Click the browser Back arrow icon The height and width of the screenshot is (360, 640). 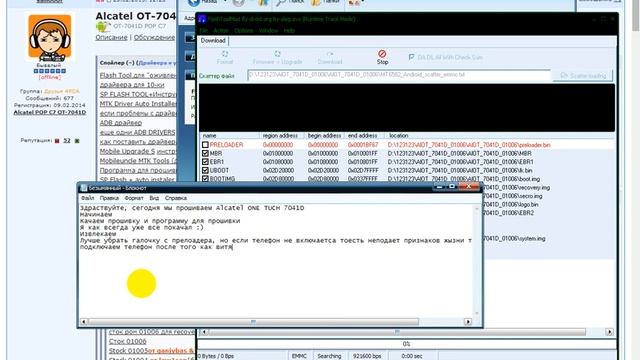(193, 3)
